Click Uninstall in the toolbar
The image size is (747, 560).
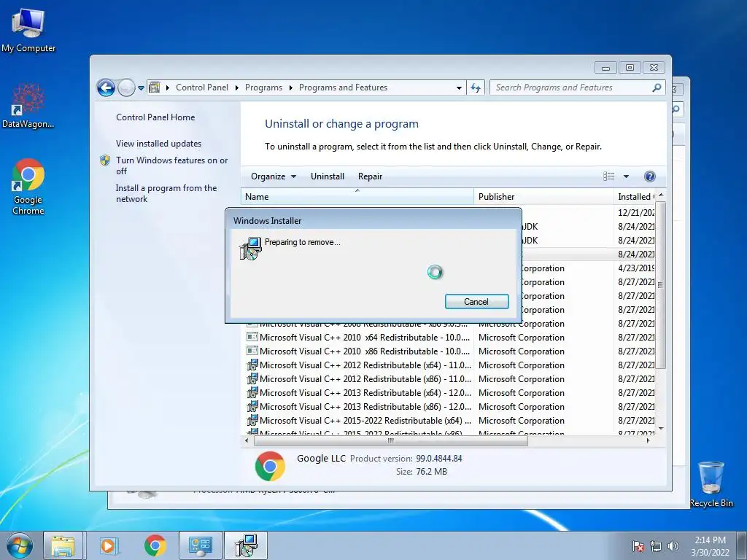328,176
